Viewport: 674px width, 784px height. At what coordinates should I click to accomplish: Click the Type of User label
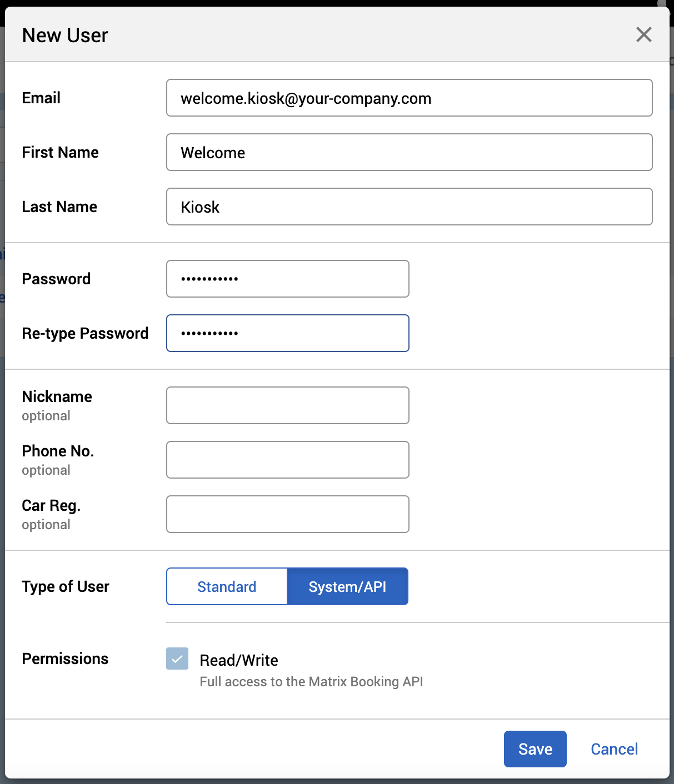pyautogui.click(x=66, y=587)
